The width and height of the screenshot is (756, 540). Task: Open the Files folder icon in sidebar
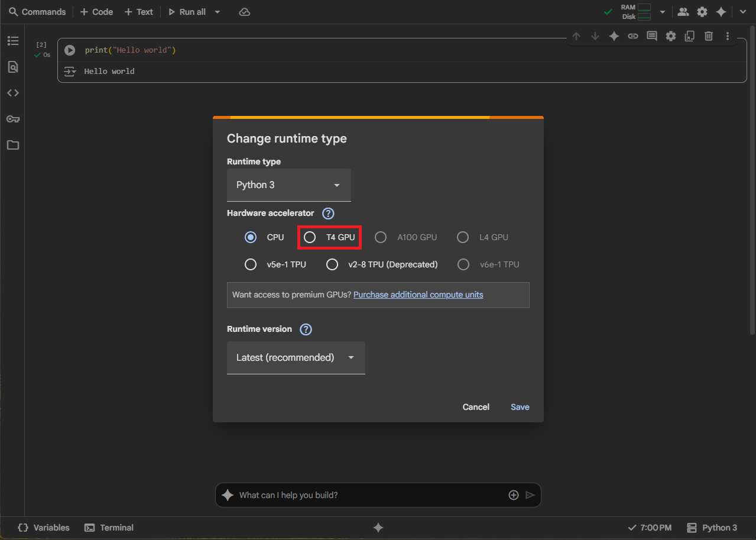pyautogui.click(x=13, y=145)
